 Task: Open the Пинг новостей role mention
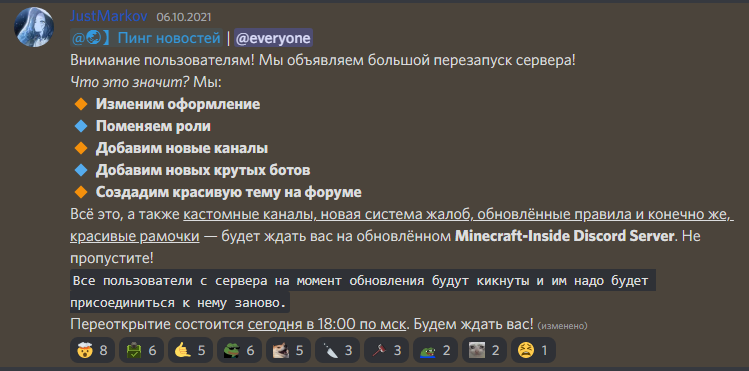tap(146, 38)
